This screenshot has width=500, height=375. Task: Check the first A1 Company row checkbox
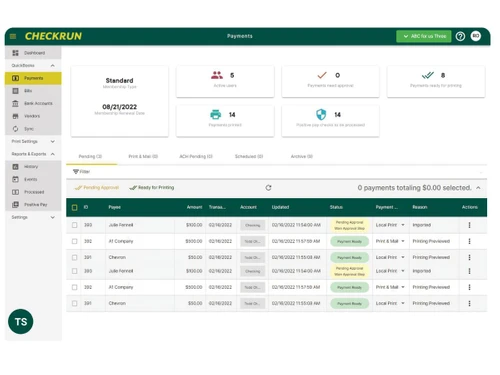pos(75,241)
